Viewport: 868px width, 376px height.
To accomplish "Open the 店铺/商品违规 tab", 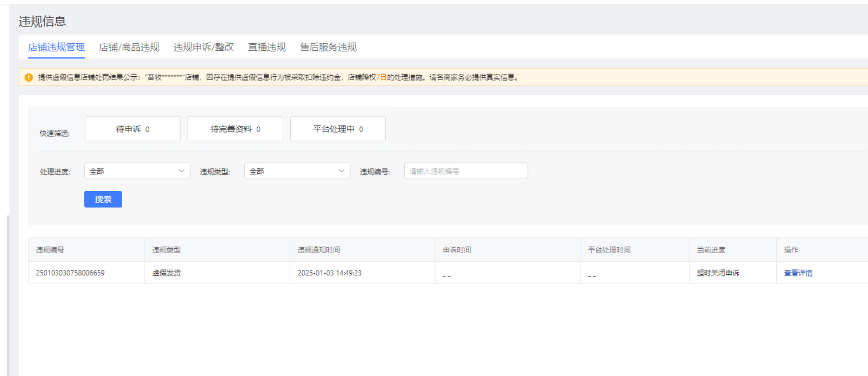I will click(129, 48).
